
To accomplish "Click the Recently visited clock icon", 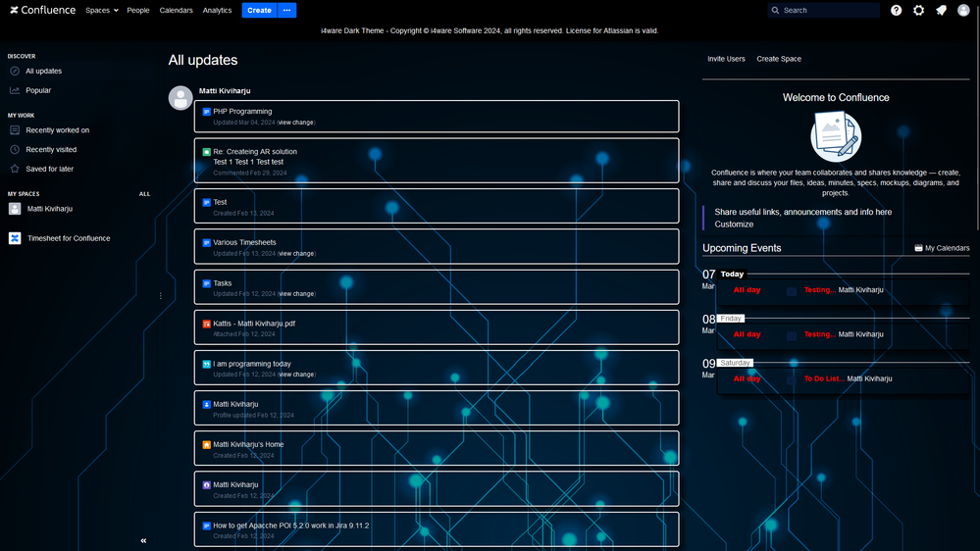I will [x=15, y=150].
